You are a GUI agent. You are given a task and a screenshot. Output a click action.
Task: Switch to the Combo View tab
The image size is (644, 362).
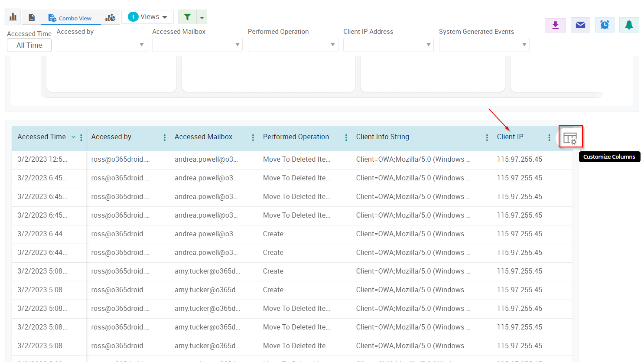click(71, 18)
